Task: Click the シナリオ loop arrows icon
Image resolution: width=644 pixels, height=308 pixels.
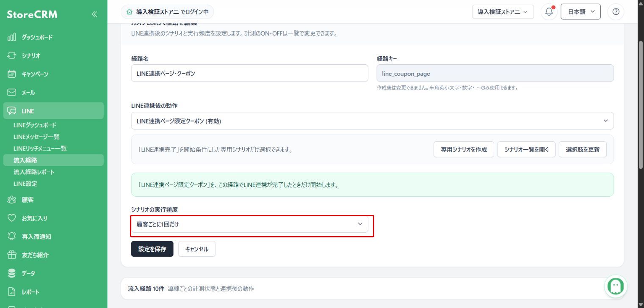Action: point(12,55)
